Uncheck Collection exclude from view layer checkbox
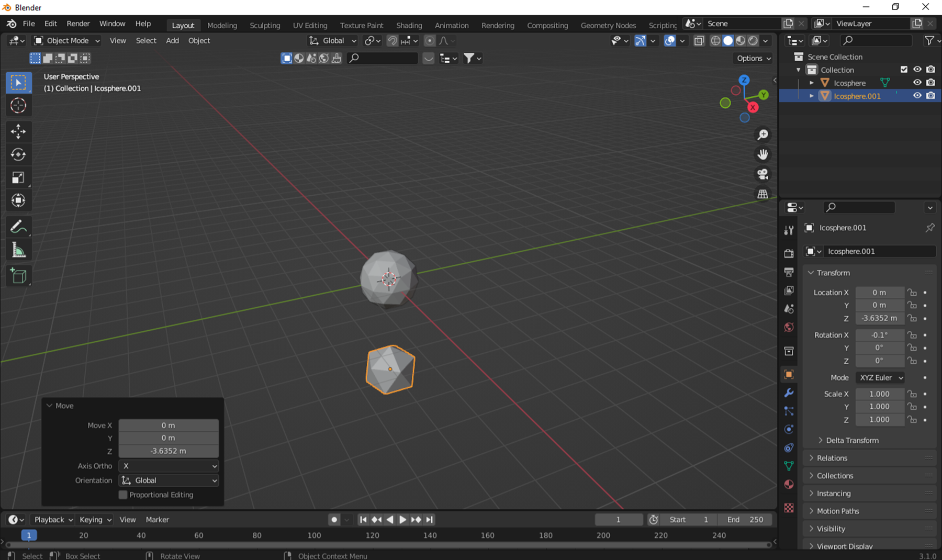The width and height of the screenshot is (942, 560). point(904,70)
